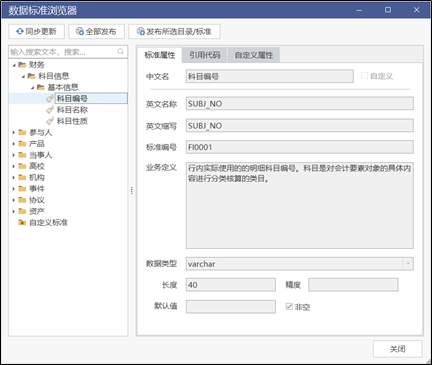Select the 自定义标准 tree label
This screenshot has height=365, width=432.
(x=49, y=223)
